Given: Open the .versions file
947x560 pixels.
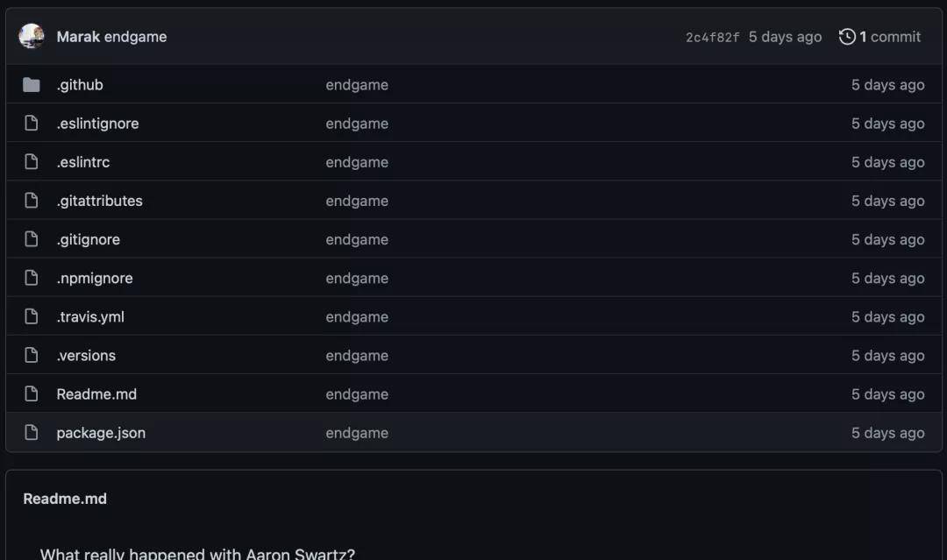Looking at the screenshot, I should click(x=86, y=356).
